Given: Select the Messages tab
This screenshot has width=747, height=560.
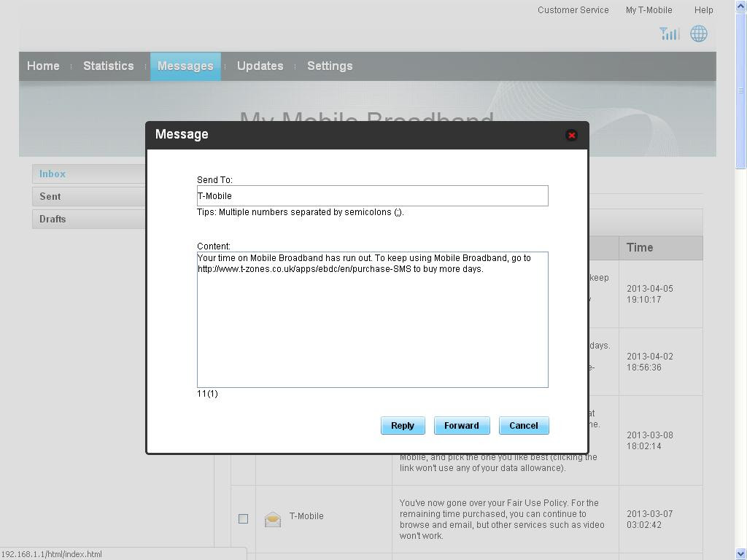Looking at the screenshot, I should (x=185, y=66).
